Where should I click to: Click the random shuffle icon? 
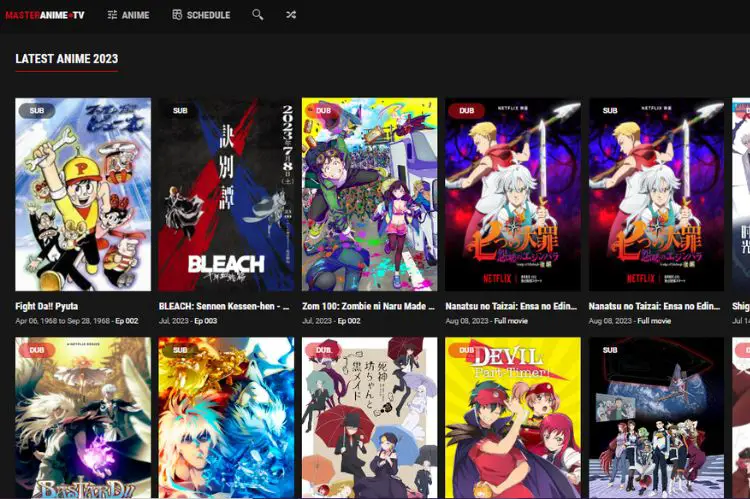[x=291, y=15]
